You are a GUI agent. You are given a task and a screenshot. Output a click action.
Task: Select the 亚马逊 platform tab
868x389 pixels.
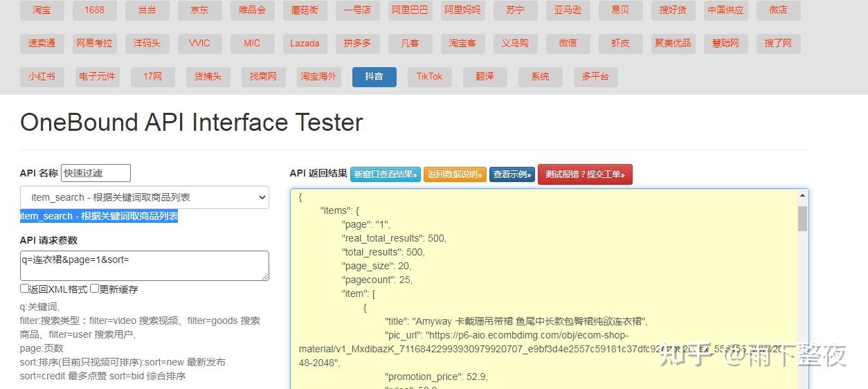[x=568, y=10]
